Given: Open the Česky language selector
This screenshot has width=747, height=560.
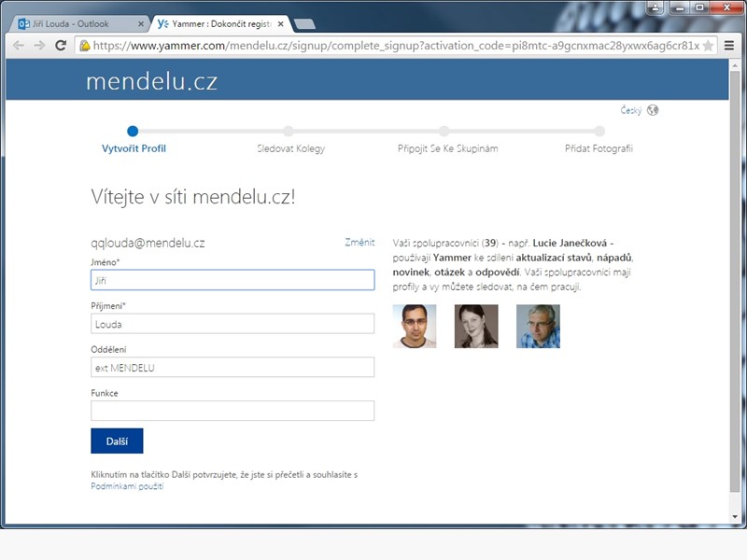Looking at the screenshot, I should (631, 110).
